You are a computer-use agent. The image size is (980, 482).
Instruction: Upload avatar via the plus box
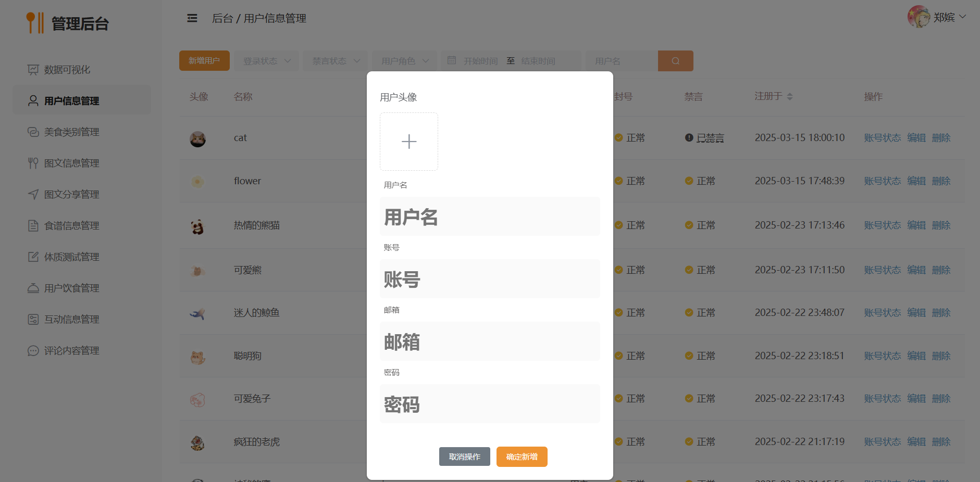pyautogui.click(x=409, y=142)
